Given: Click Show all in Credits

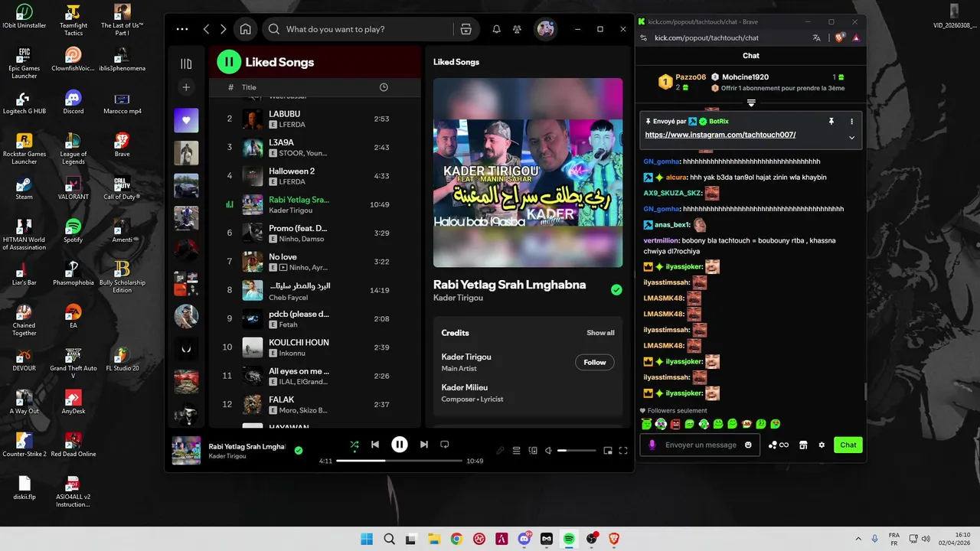Looking at the screenshot, I should coord(600,333).
